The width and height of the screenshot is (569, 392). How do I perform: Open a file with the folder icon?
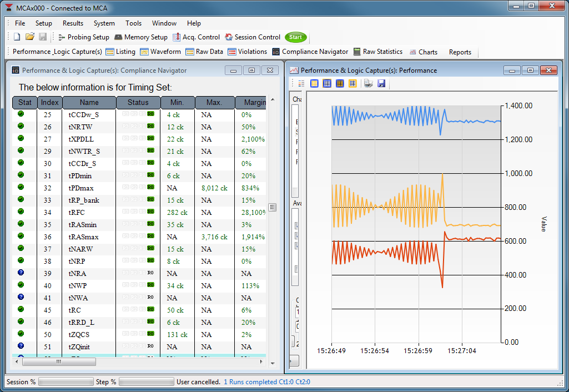pyautogui.click(x=29, y=37)
